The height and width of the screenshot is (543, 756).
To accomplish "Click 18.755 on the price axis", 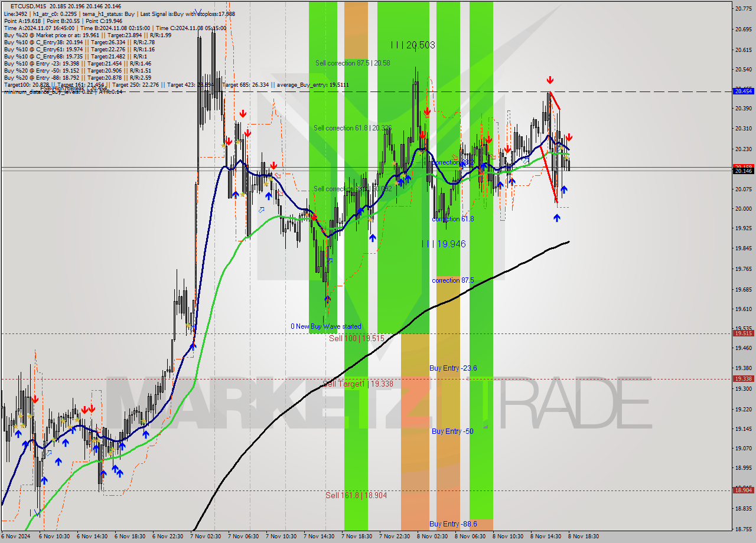I will 743,529.
